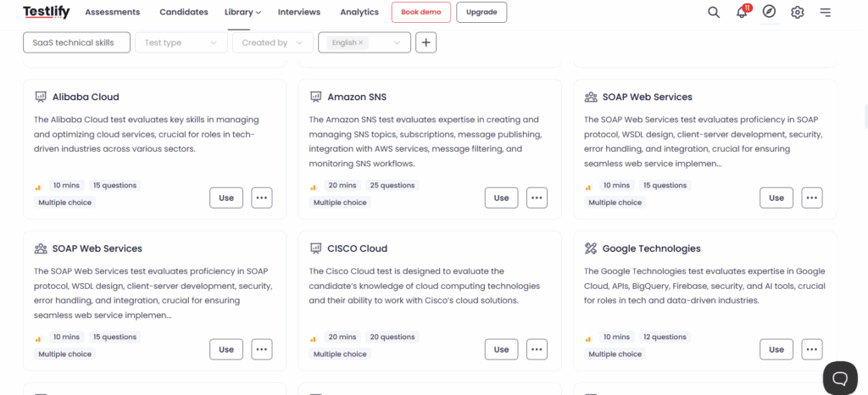This screenshot has height=395, width=868.
Task: Open the Google Technologies title
Action: coord(652,248)
